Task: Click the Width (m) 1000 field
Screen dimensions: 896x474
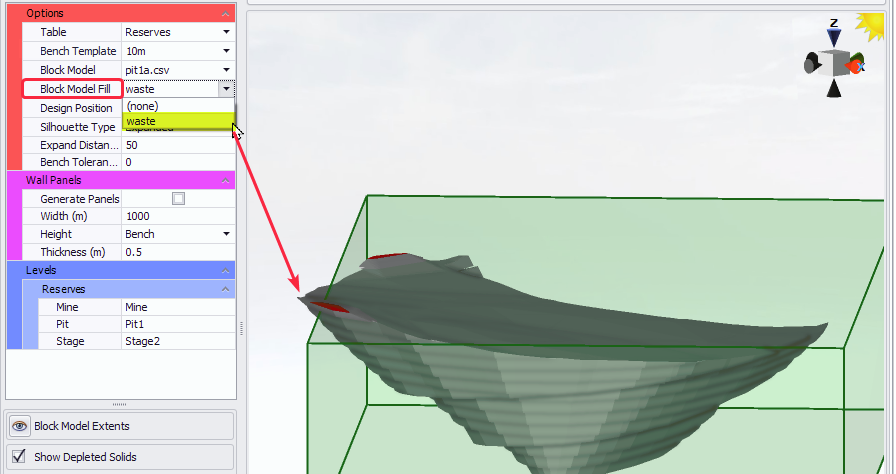Action: 178,216
